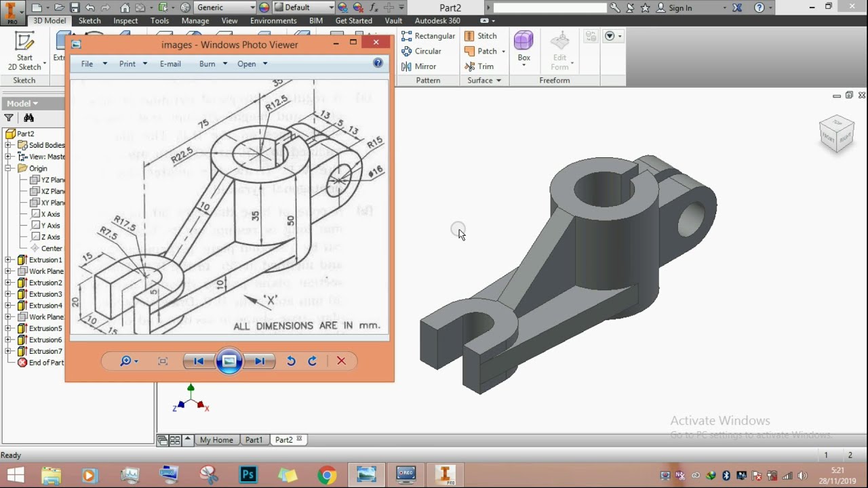Screen dimensions: 868x488
Task: Save the part with the floppy icon
Action: [x=75, y=7]
